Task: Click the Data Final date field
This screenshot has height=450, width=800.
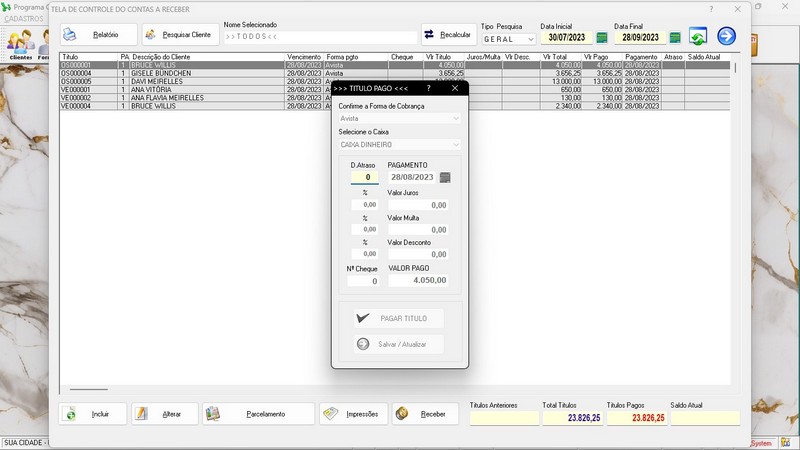Action: coord(640,37)
